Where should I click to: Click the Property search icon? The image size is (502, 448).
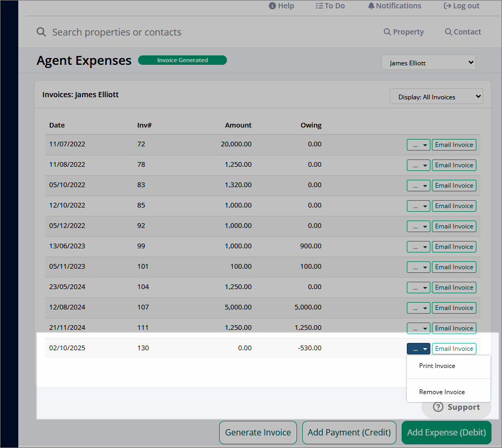coord(387,32)
